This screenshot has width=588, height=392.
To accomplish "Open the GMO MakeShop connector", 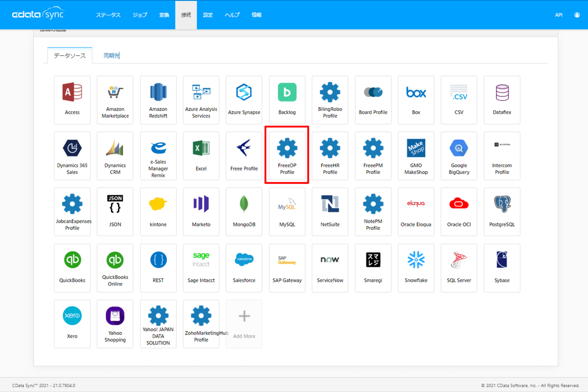I will pos(416,156).
